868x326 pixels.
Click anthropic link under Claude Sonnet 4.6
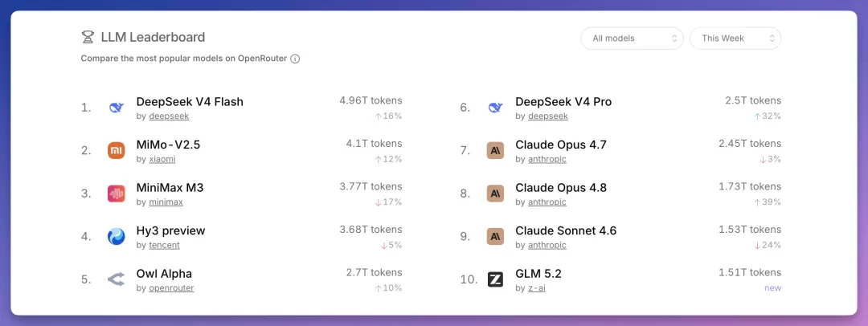pos(547,245)
